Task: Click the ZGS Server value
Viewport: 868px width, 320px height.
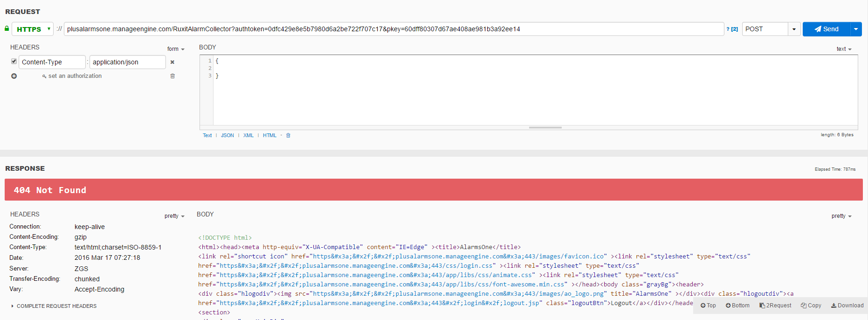Action: point(81,269)
